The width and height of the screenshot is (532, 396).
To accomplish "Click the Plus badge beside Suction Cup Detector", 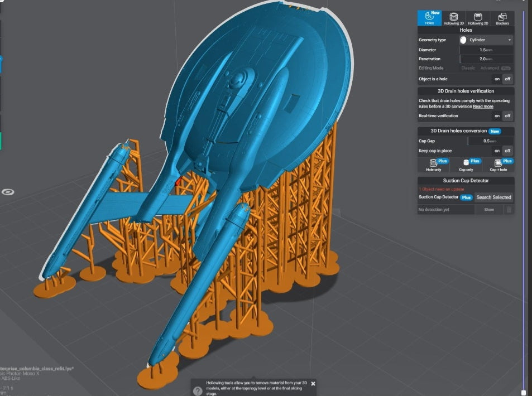I will 466,197.
